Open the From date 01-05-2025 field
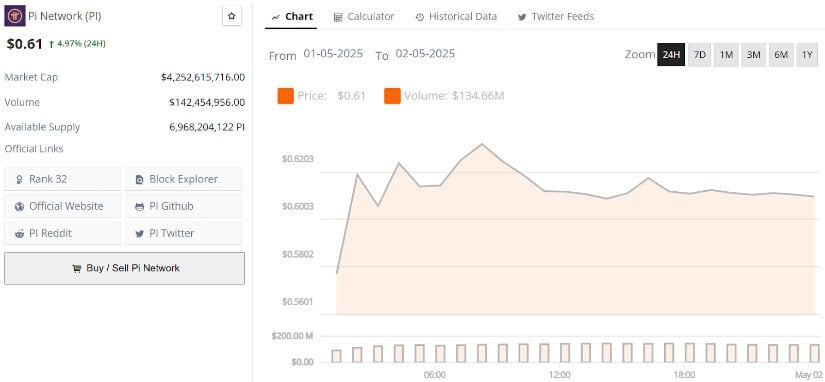 click(333, 54)
